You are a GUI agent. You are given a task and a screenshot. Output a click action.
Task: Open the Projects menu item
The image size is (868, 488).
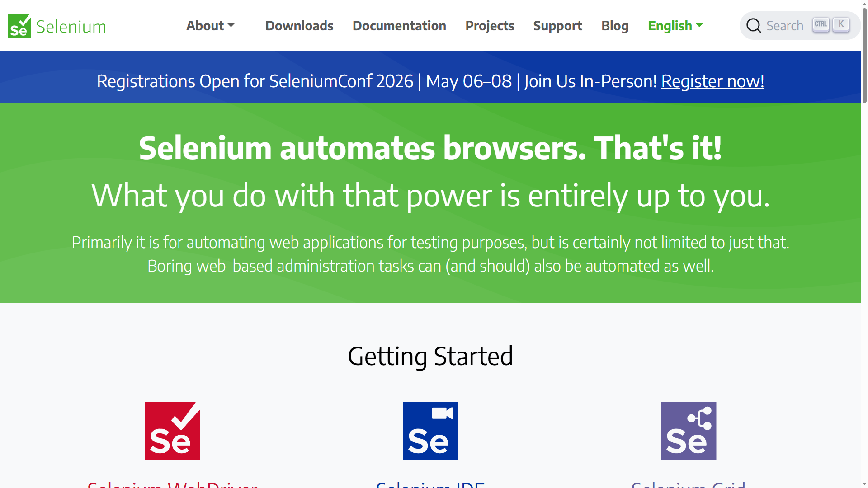click(490, 26)
